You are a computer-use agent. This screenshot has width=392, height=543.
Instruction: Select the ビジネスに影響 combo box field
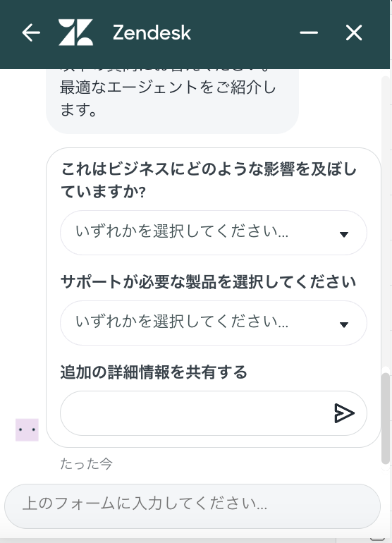[x=214, y=233]
